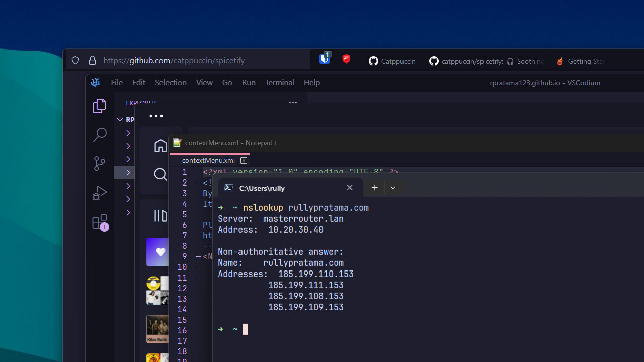Screen dimensions: 644x362
Task: Expand the first collapsed folder in Explorer
Action: 128,133
